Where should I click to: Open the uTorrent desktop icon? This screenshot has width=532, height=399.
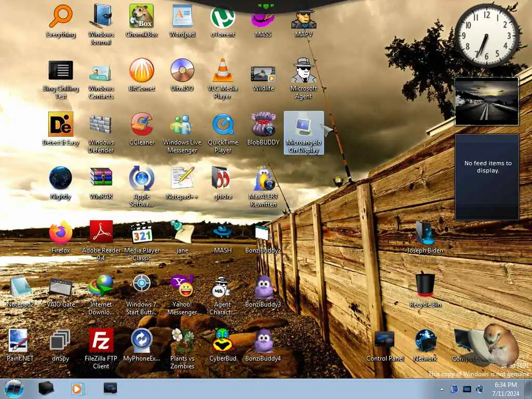coord(222,21)
